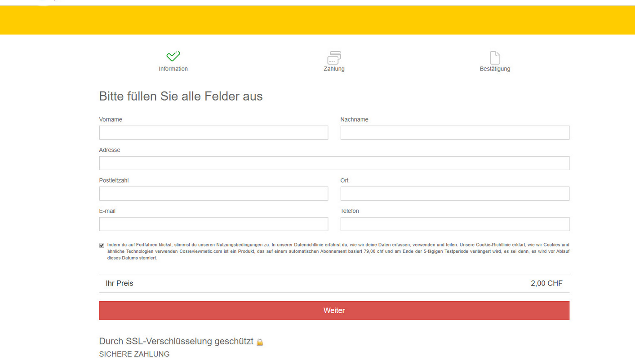Focus the Vorname input field
The height and width of the screenshot is (364, 635).
point(213,132)
